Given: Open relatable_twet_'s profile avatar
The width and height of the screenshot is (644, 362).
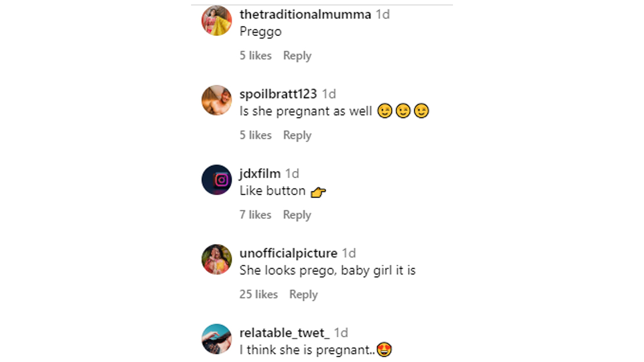Looking at the screenshot, I should pyautogui.click(x=216, y=338).
